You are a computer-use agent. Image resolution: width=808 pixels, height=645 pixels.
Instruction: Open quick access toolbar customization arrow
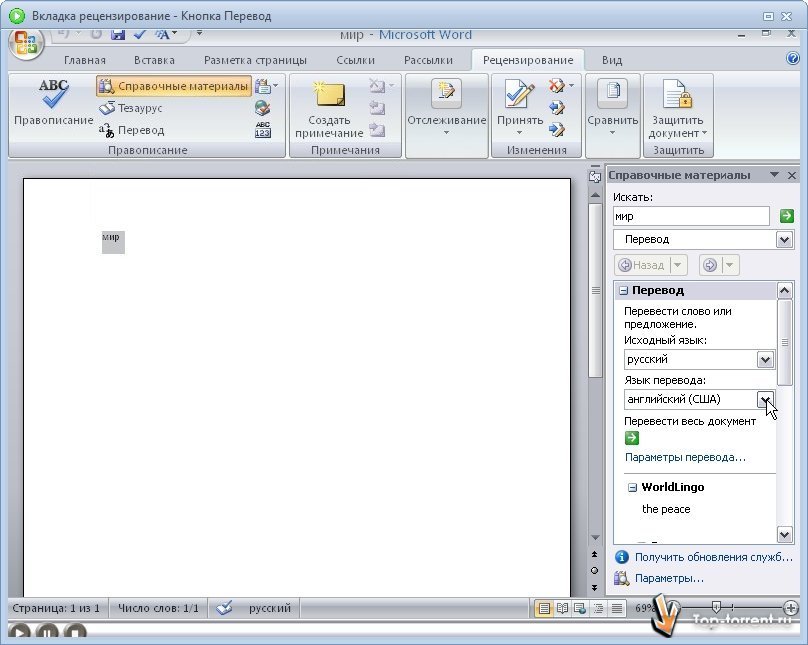199,34
